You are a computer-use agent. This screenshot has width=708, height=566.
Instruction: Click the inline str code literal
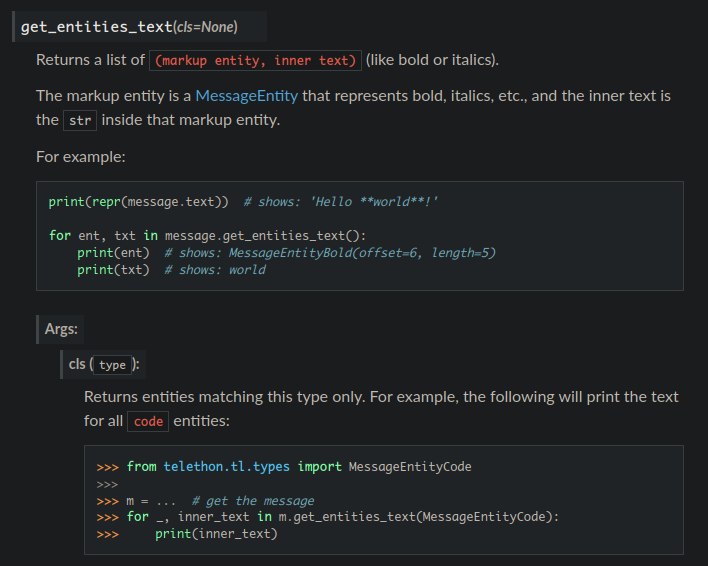click(x=80, y=120)
